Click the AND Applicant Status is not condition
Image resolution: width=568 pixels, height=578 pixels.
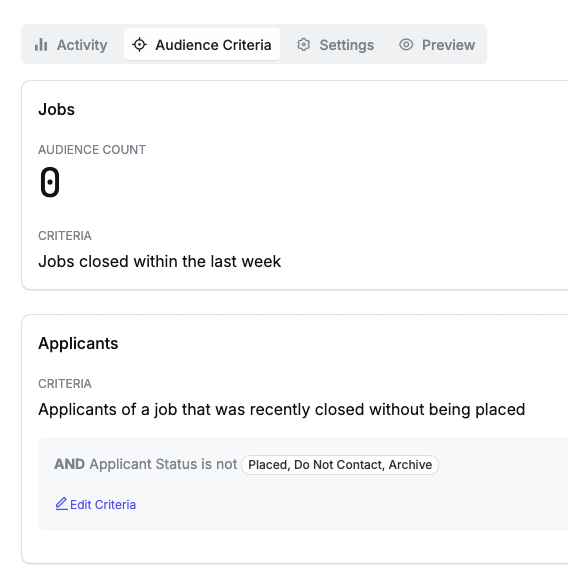coord(146,464)
